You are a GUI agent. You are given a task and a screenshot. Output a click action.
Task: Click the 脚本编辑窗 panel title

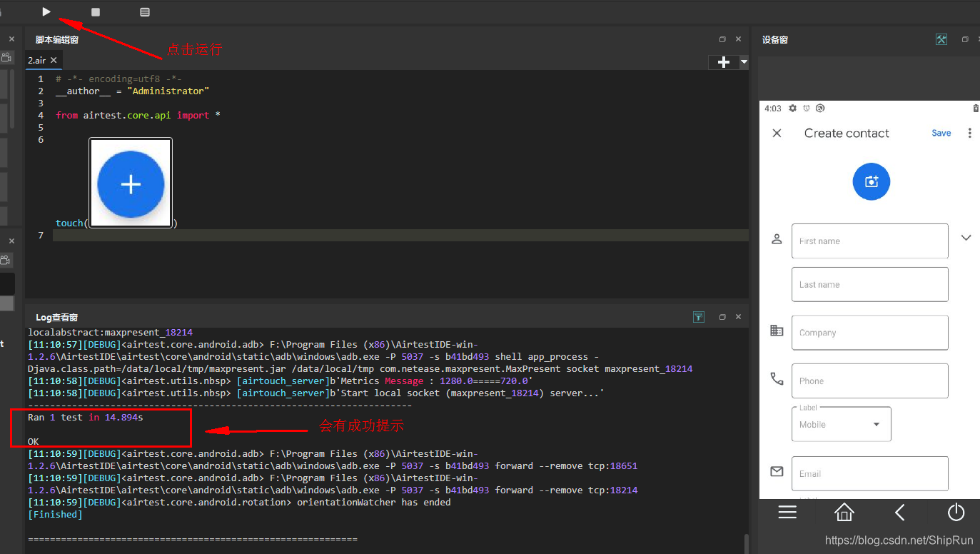(57, 40)
